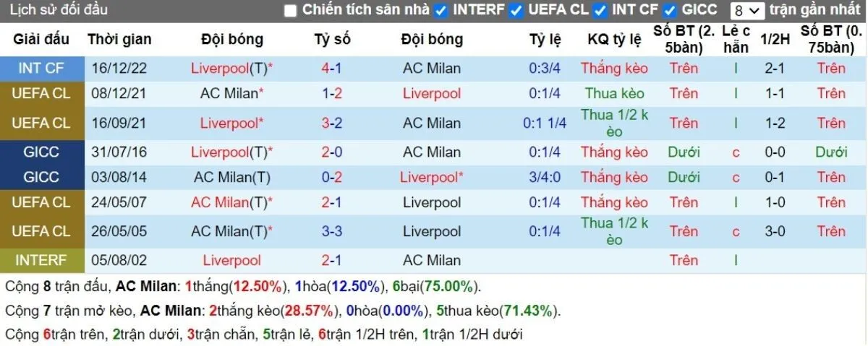Uncheck the INTERF filter checkbox

[x=441, y=11]
